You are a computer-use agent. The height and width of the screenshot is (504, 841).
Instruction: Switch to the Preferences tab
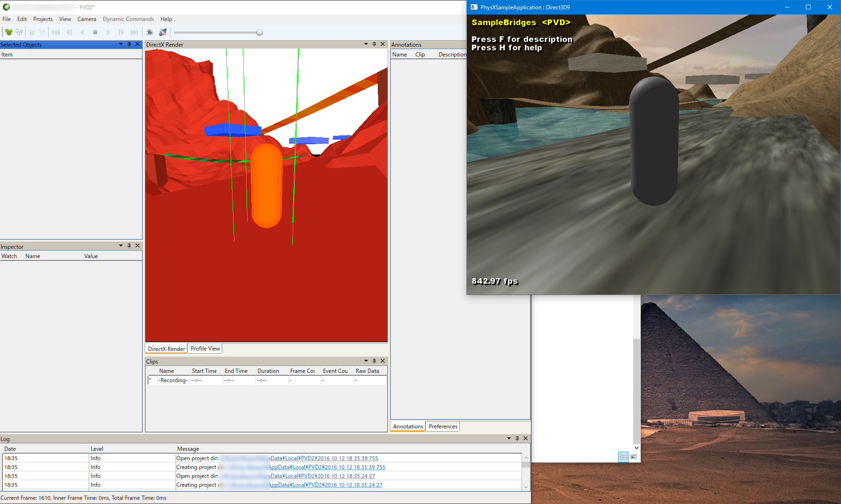tap(442, 426)
